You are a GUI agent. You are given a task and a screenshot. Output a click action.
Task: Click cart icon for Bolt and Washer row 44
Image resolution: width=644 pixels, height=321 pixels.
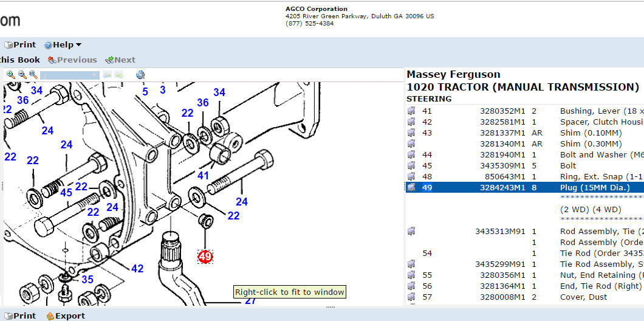point(411,154)
